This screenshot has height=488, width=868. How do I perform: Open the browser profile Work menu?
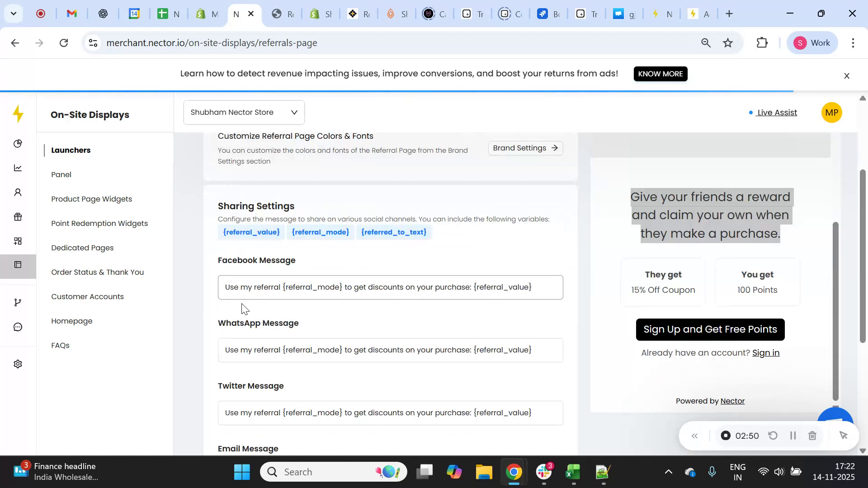(x=812, y=42)
